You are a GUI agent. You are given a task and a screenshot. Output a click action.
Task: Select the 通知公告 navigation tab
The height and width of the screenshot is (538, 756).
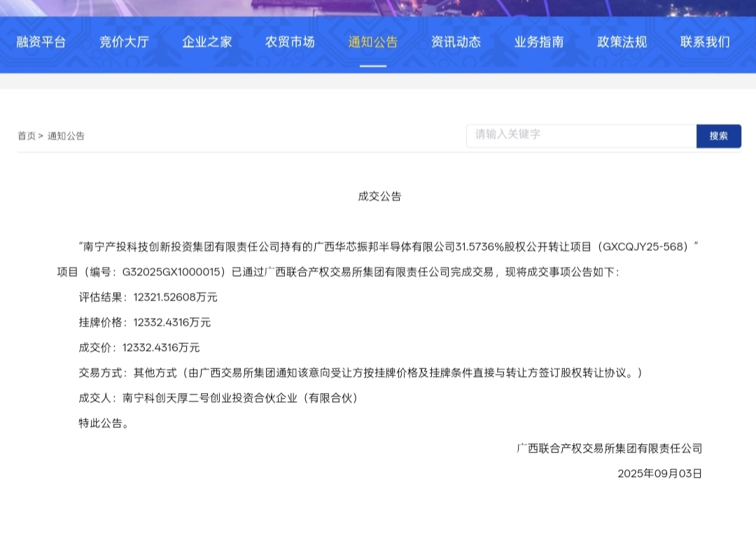[x=372, y=43]
